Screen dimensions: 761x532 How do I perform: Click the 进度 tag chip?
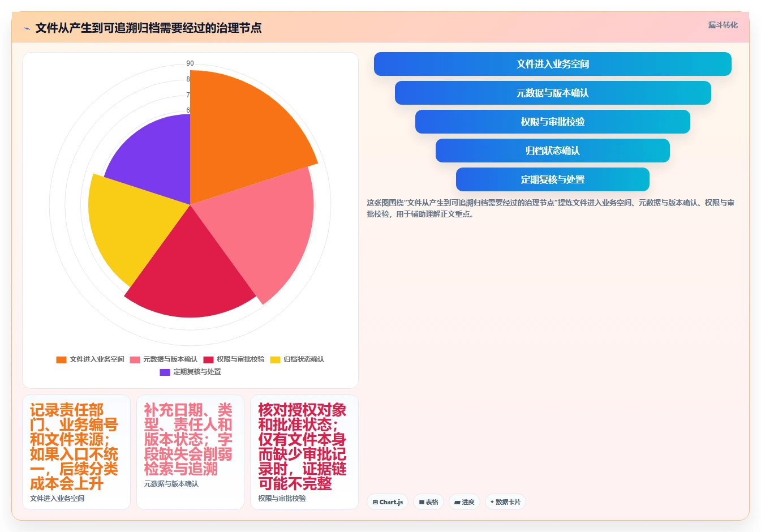pyautogui.click(x=465, y=502)
